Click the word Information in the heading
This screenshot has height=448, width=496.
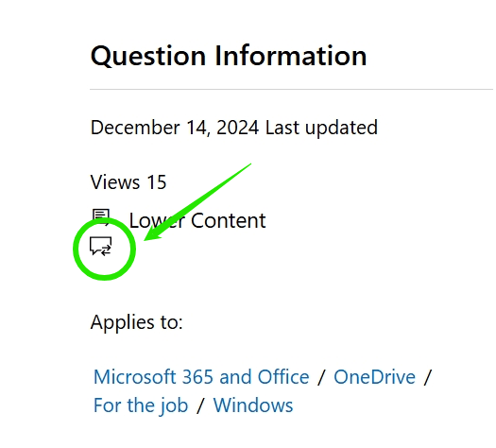291,56
